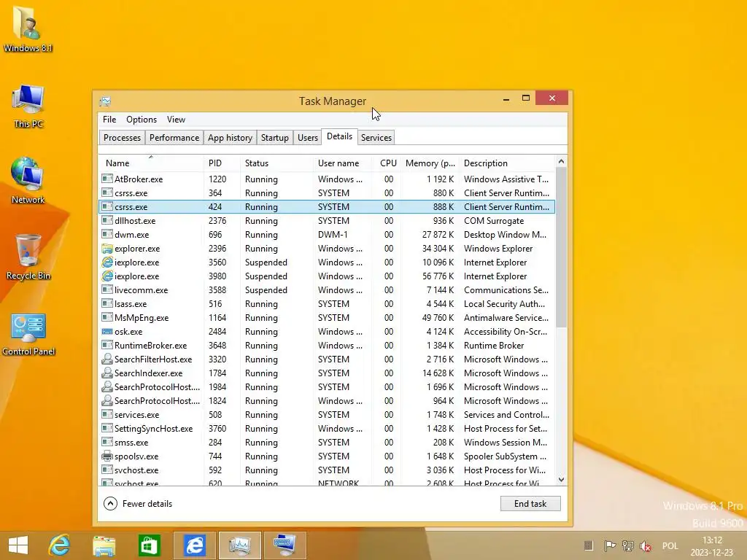Screen dimensions: 747x560
Task: Switch to the Users tab
Action: point(308,138)
